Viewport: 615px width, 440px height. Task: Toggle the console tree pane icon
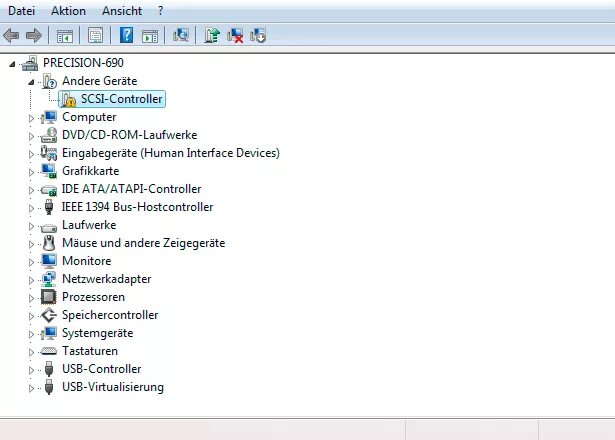coord(65,36)
